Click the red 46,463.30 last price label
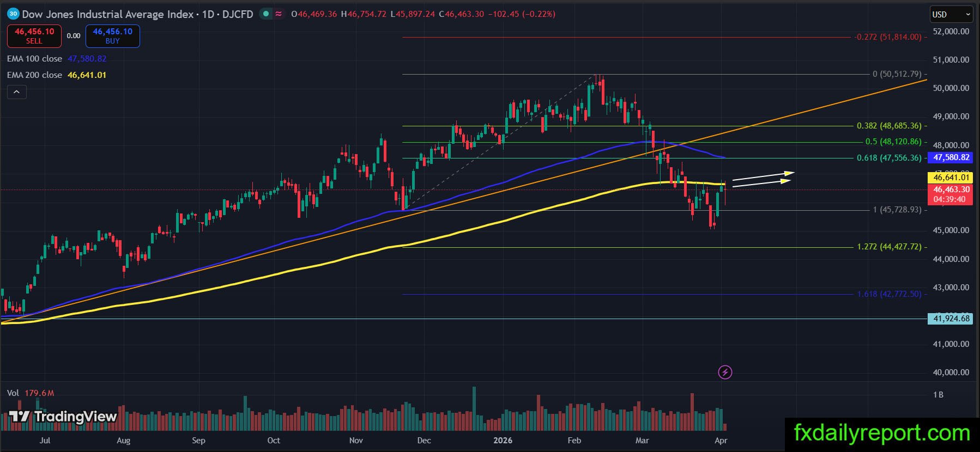Viewport: 980px width, 452px height. [951, 190]
